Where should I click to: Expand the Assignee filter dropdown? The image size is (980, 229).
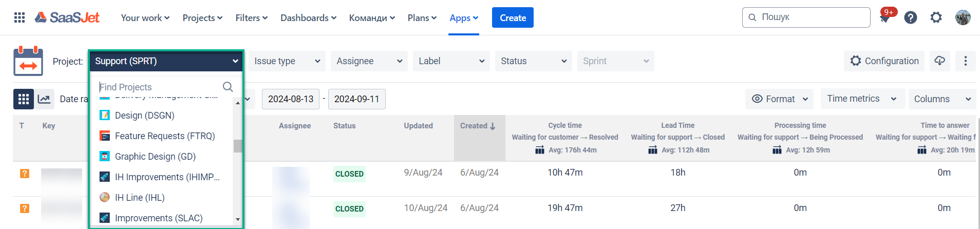click(x=369, y=61)
